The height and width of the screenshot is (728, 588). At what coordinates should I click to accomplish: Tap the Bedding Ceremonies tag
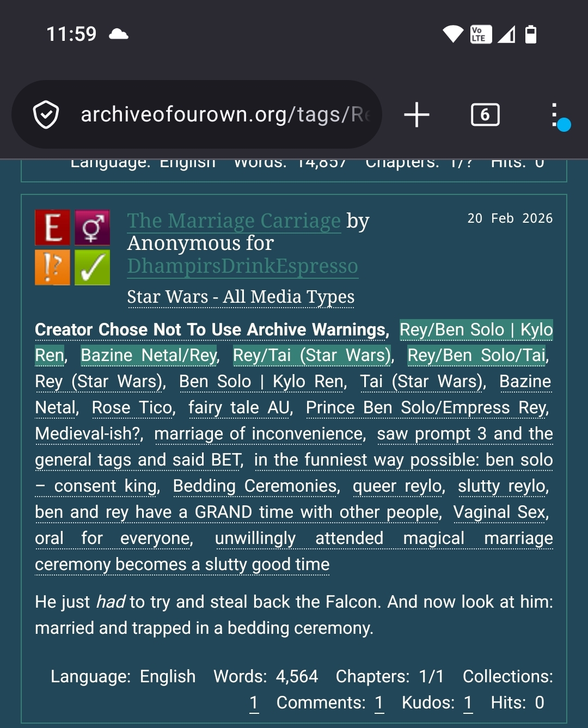(255, 486)
